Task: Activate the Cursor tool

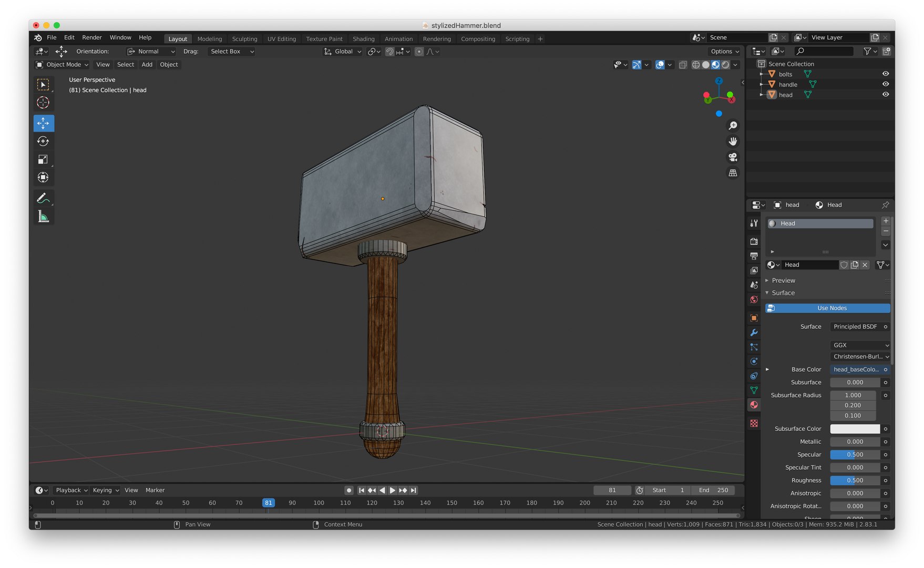Action: click(44, 103)
